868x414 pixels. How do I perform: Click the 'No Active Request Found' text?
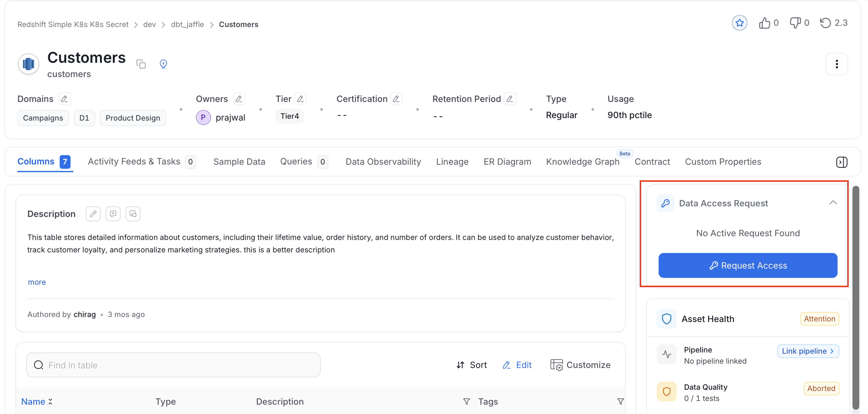point(748,233)
